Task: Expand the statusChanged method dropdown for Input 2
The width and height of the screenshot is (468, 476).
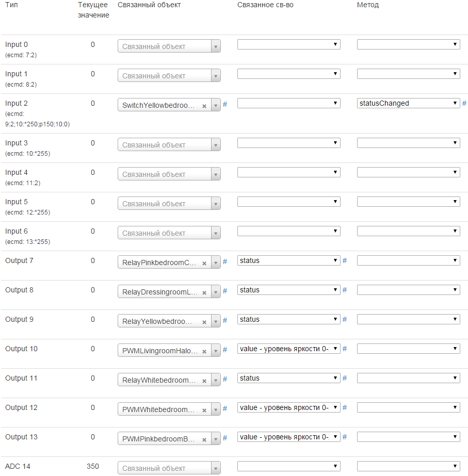Action: click(x=408, y=103)
